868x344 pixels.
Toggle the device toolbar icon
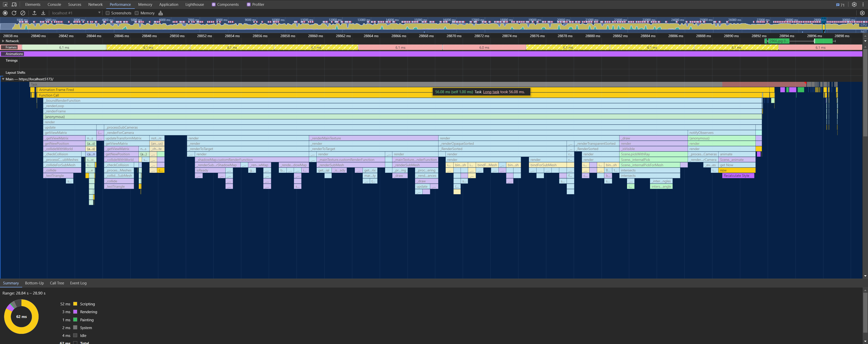[x=14, y=4]
